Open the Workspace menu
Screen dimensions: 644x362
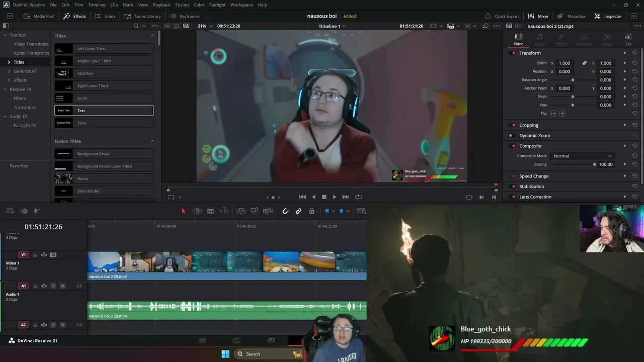[x=242, y=5]
